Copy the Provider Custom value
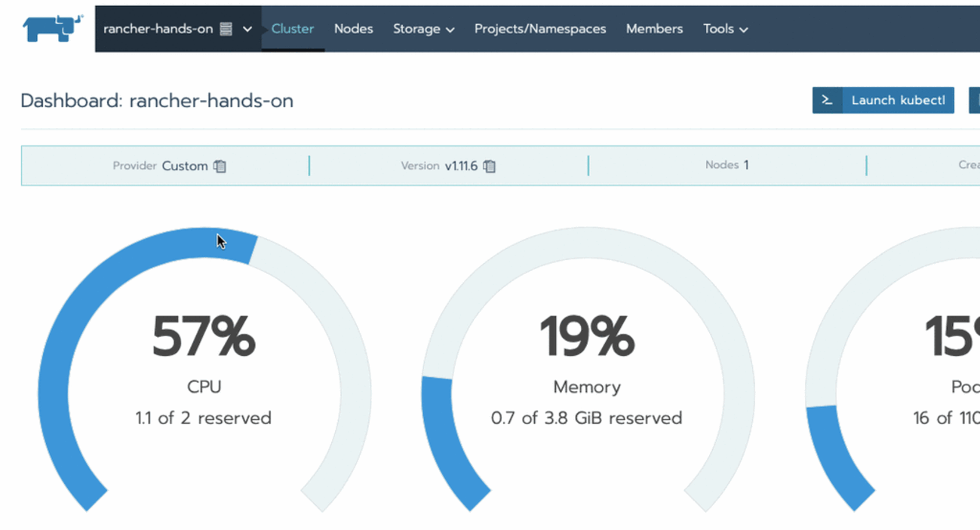This screenshot has width=980, height=530. (220, 166)
